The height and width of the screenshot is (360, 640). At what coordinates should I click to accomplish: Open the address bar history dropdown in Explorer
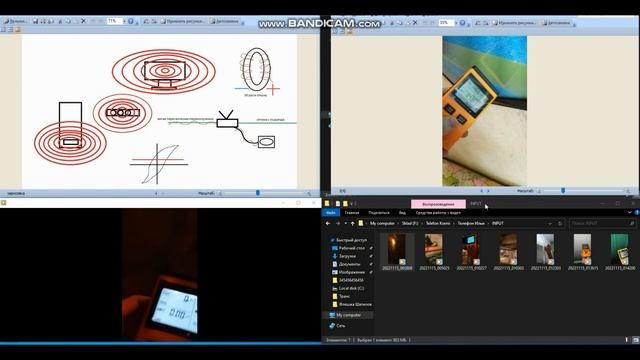point(550,224)
